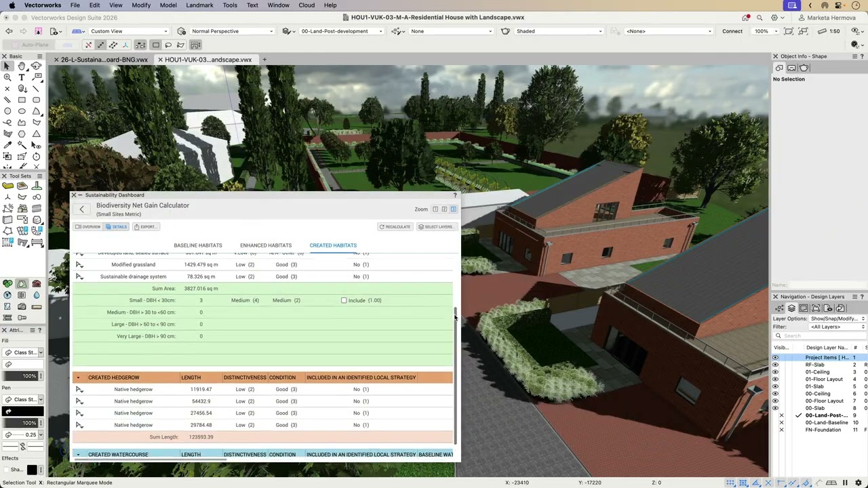Toggle visibility of 00-Slab layer
This screenshot has height=488, width=868.
pyautogui.click(x=775, y=408)
